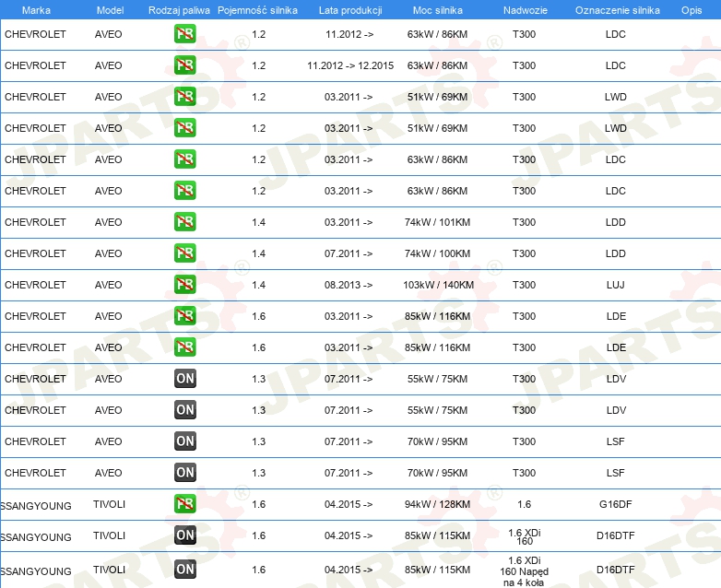
Task: Click the Lata produkcji column header
Action: point(350,10)
